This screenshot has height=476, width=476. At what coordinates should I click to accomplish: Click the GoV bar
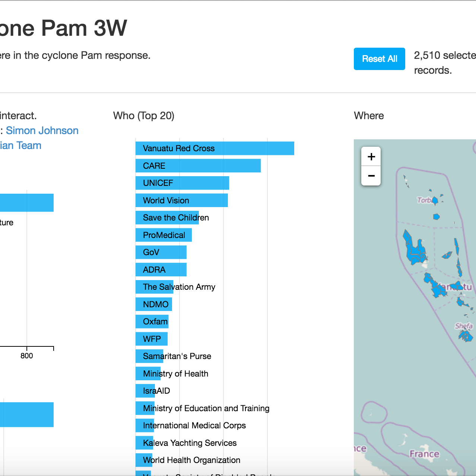(x=161, y=252)
